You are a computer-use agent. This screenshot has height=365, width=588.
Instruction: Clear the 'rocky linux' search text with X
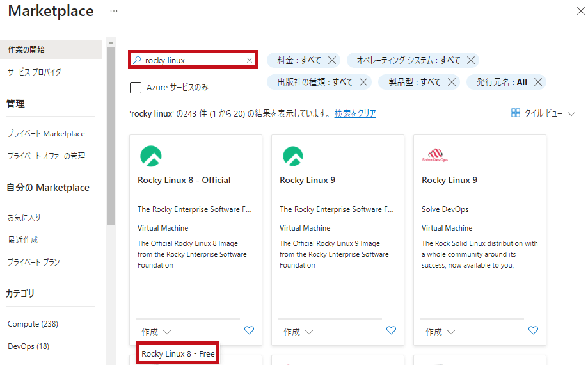[x=250, y=60]
